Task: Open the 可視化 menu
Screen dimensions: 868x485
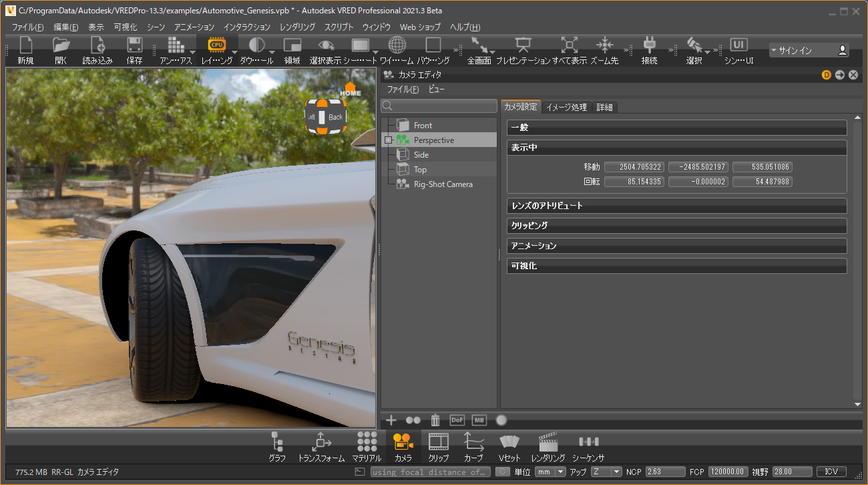Action: point(126,27)
